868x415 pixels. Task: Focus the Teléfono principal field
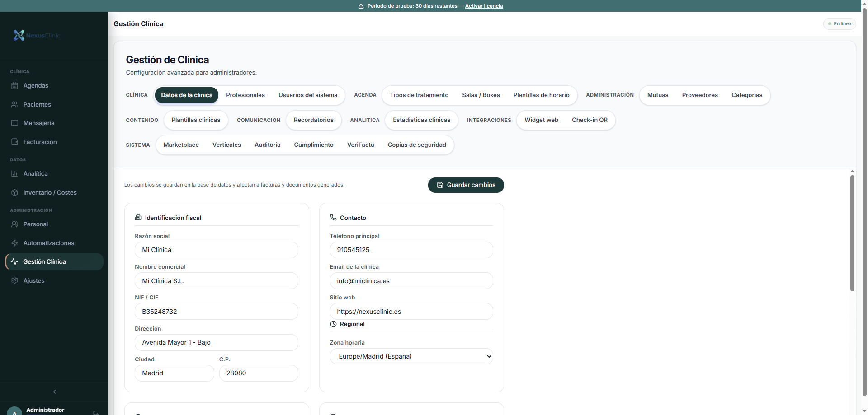tap(411, 250)
